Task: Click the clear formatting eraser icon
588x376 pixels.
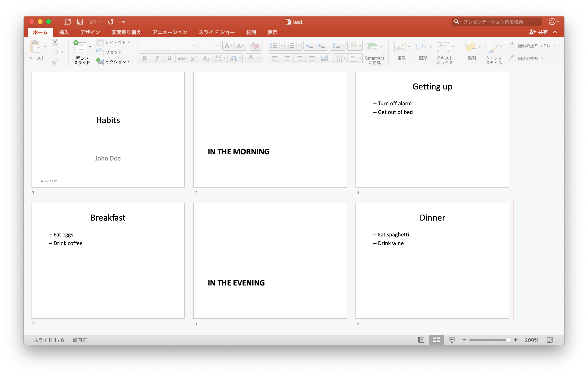Action: (x=255, y=46)
